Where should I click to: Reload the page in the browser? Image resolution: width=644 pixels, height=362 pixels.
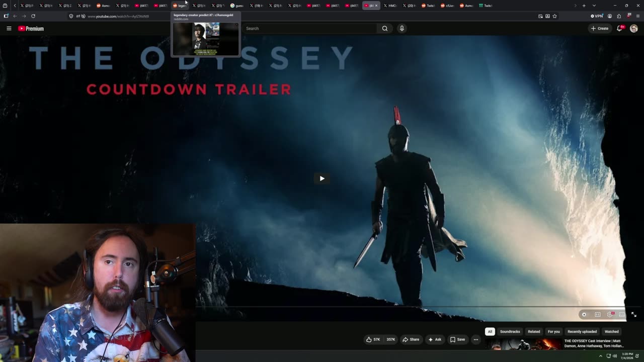pos(33,16)
